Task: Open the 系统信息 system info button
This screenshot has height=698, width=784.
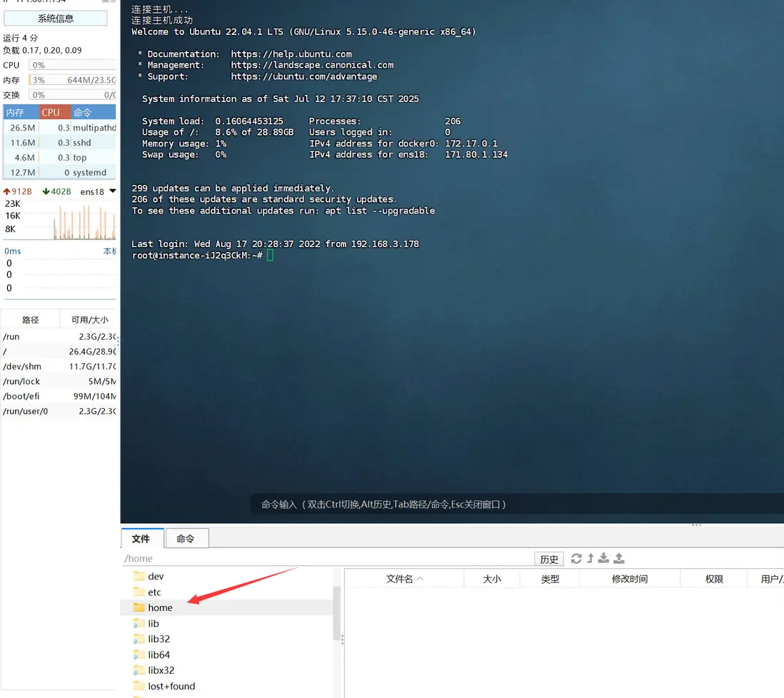Action: 56,19
